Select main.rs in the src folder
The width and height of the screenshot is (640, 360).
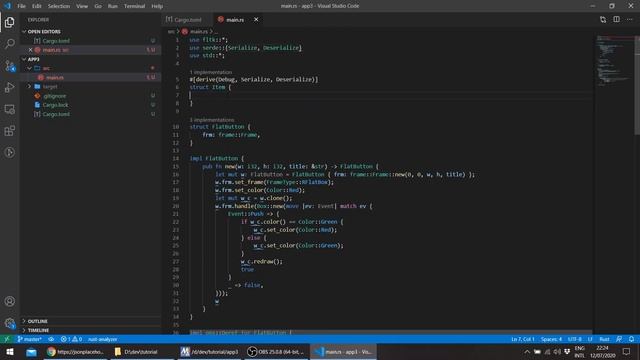pos(91,77)
